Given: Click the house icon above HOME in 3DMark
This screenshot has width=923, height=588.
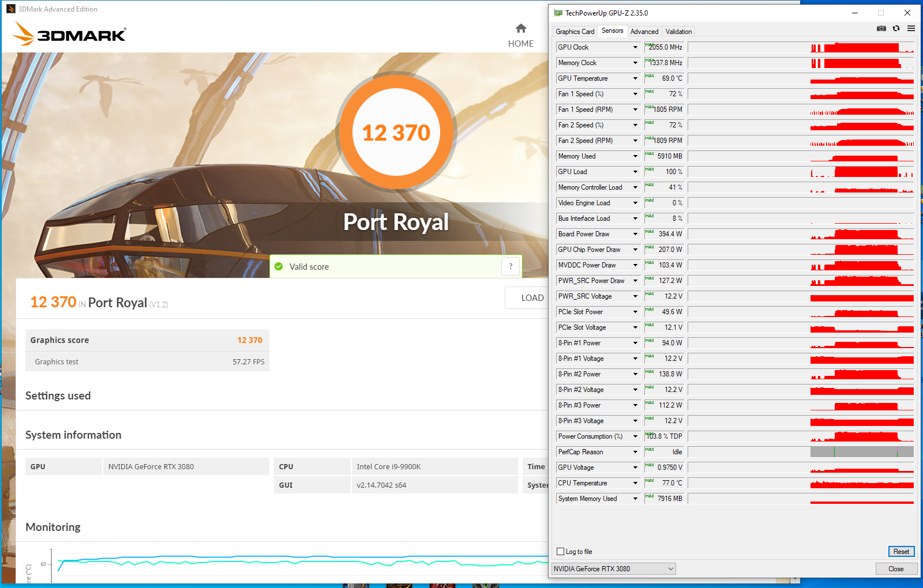Looking at the screenshot, I should pos(521,28).
